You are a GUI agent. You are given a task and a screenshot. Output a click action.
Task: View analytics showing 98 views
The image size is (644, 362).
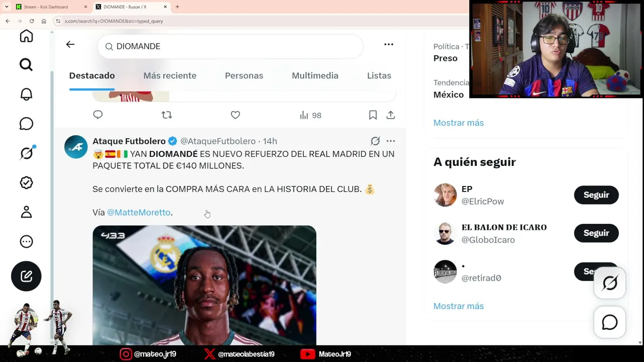310,115
